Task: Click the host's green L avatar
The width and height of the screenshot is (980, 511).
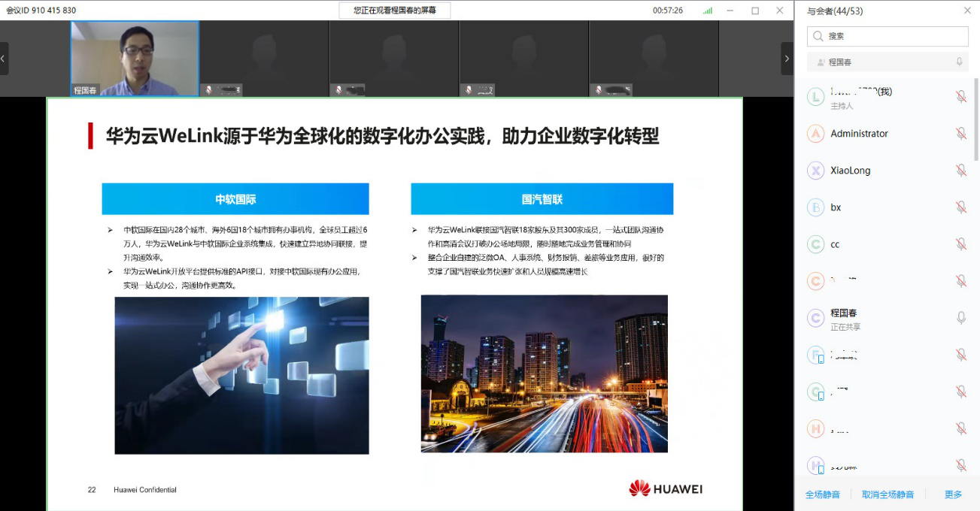Action: [816, 97]
